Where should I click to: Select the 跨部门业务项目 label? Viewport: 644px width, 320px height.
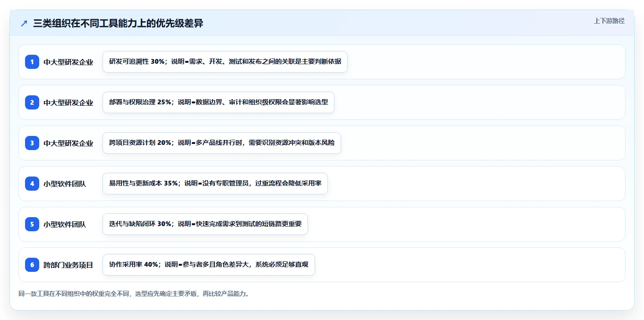click(x=69, y=265)
